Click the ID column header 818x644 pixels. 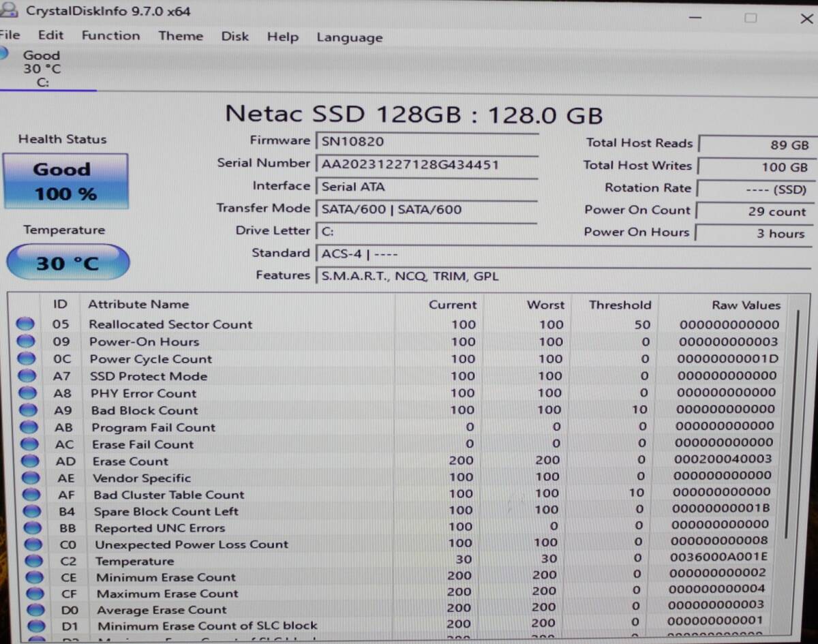60,304
